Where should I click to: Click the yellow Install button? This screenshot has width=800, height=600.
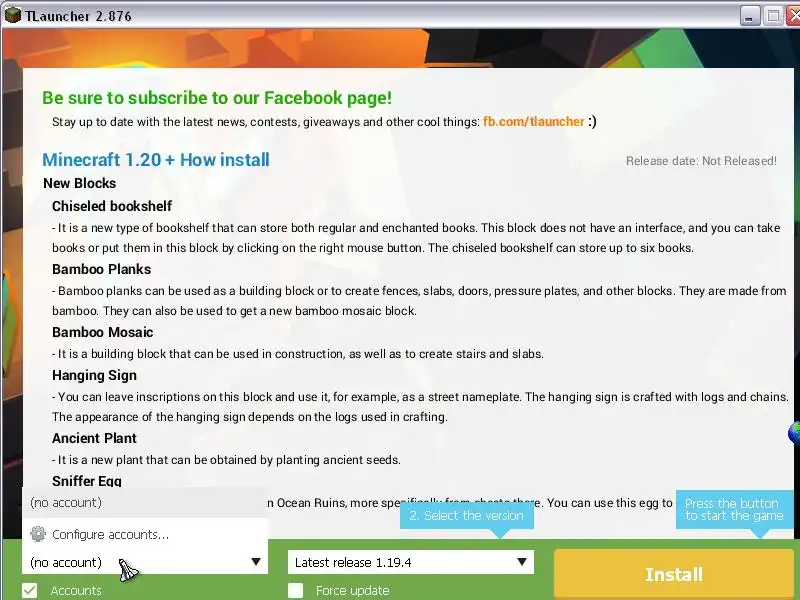(x=673, y=574)
